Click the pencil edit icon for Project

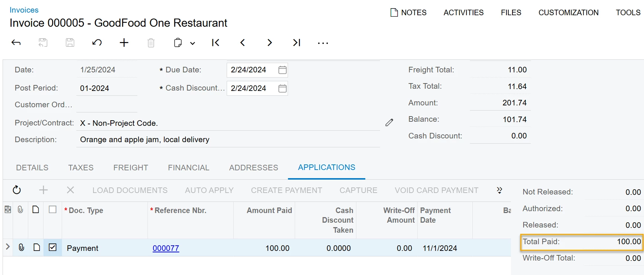tap(389, 122)
